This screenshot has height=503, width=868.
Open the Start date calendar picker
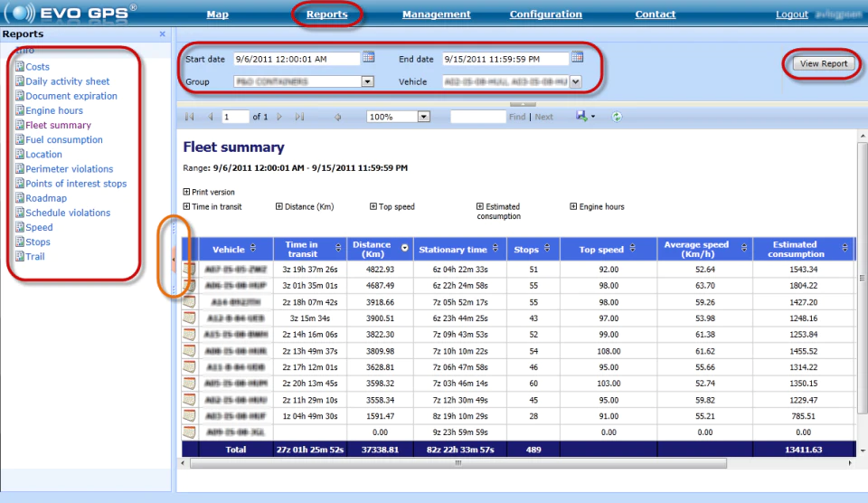point(369,57)
